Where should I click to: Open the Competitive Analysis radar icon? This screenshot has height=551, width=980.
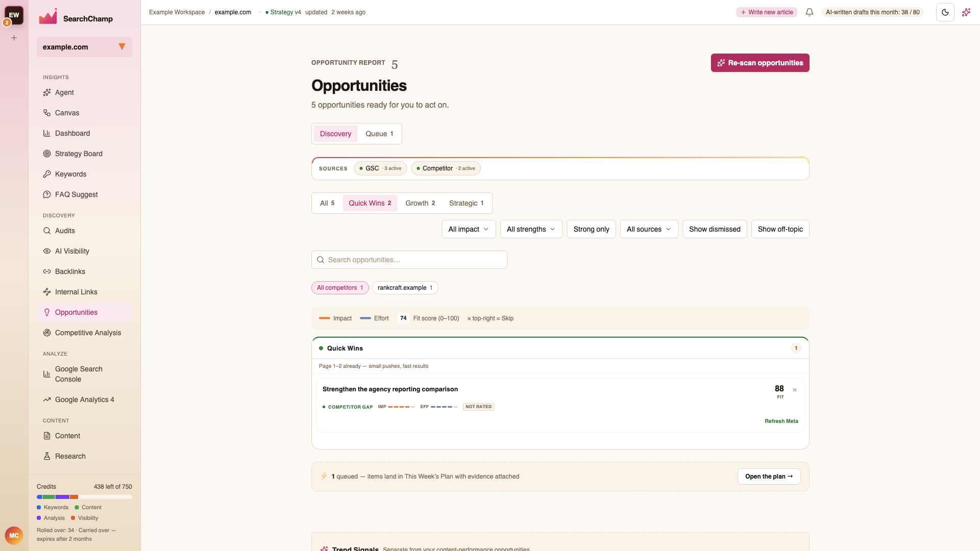pos(47,333)
